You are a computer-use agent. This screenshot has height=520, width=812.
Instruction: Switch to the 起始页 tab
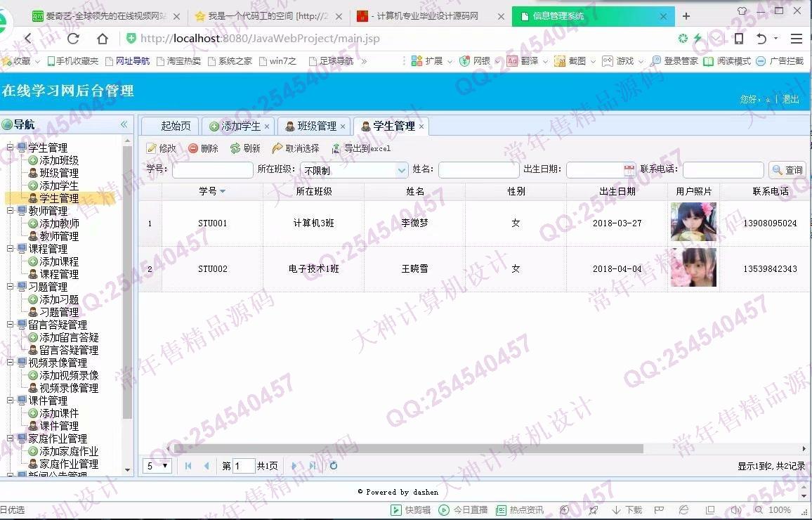pos(175,126)
